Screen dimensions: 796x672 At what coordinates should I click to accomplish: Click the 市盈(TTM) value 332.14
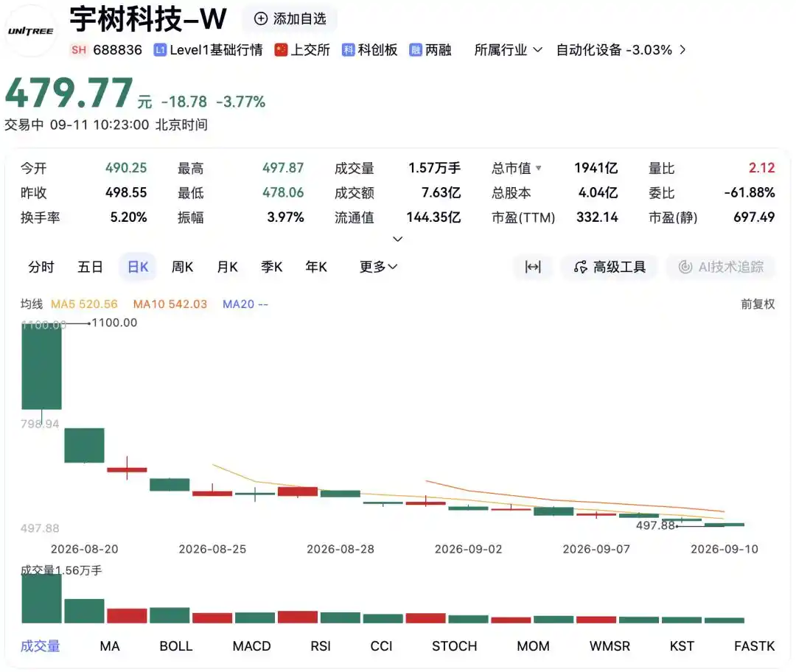pos(597,218)
